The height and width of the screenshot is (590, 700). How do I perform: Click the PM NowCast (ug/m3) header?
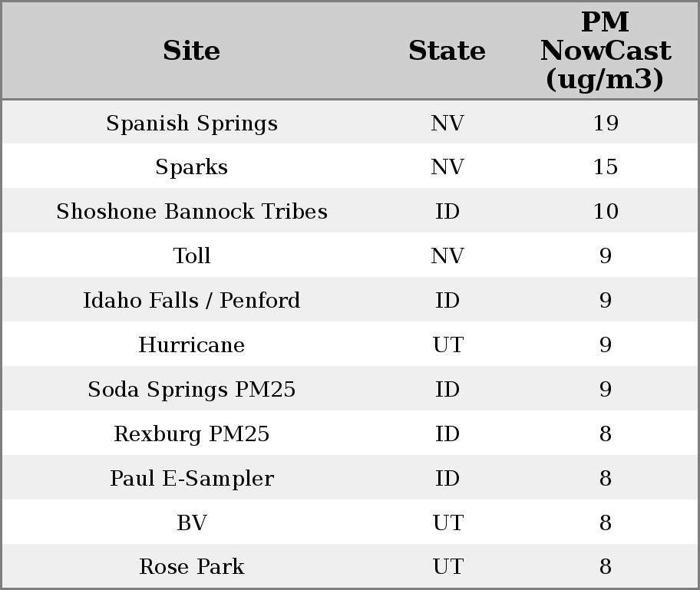coord(605,51)
